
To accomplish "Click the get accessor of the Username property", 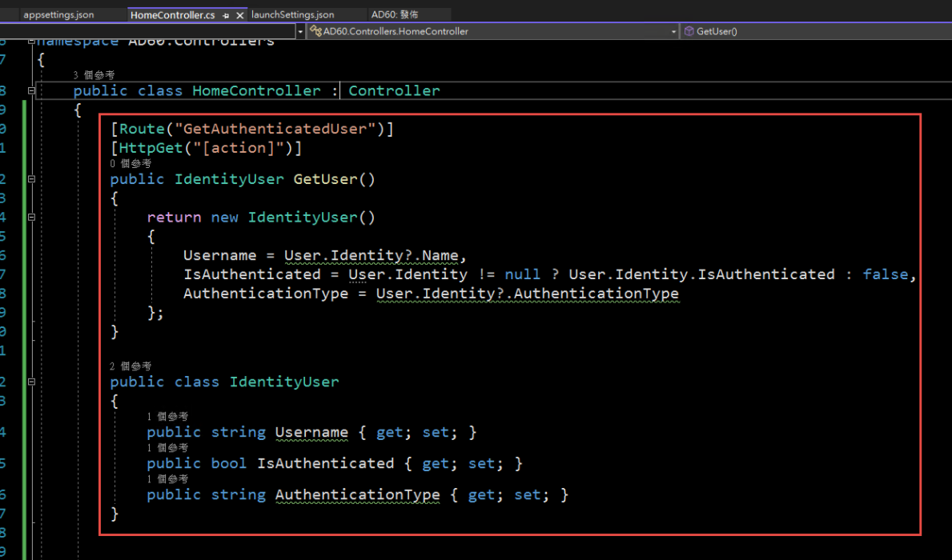I will click(389, 433).
